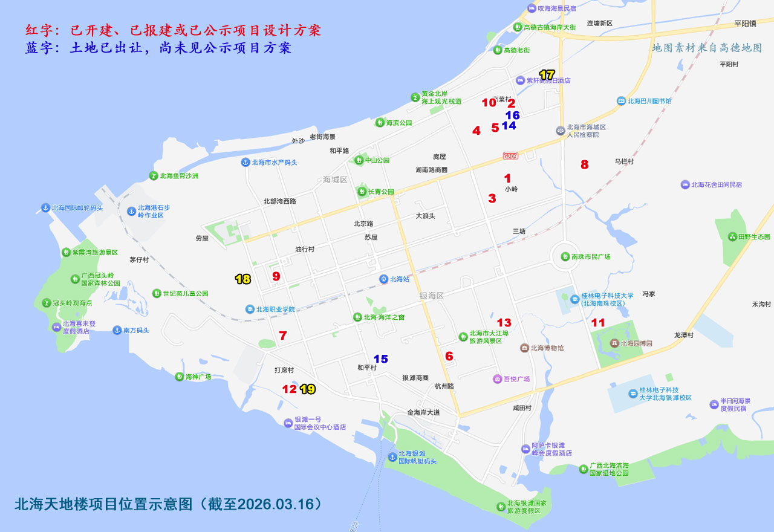The height and width of the screenshot is (532, 774).
Task: Click the 北海站 railway station icon
Action: (x=383, y=279)
